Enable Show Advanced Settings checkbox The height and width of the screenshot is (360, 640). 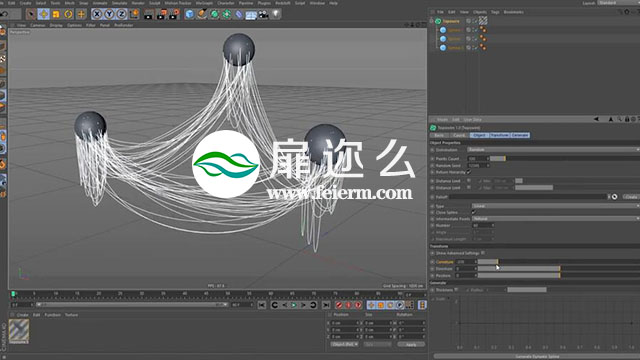point(483,253)
